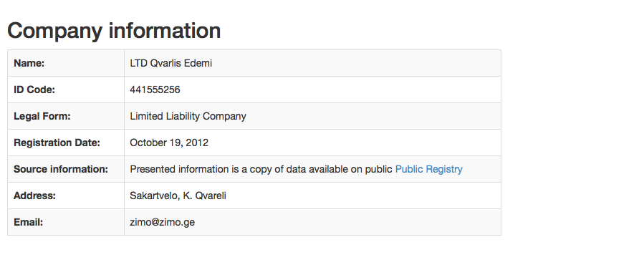
Task: Click the word 'information' in the heading
Action: [x=165, y=31]
